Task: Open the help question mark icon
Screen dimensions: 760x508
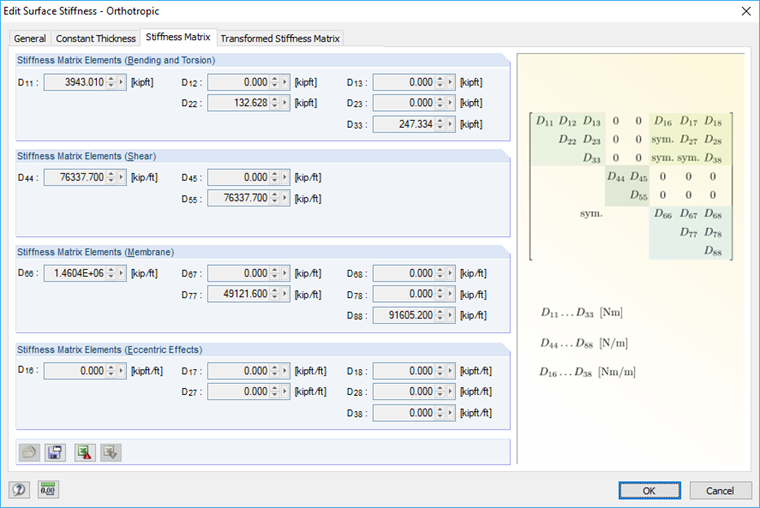Action: click(x=19, y=490)
